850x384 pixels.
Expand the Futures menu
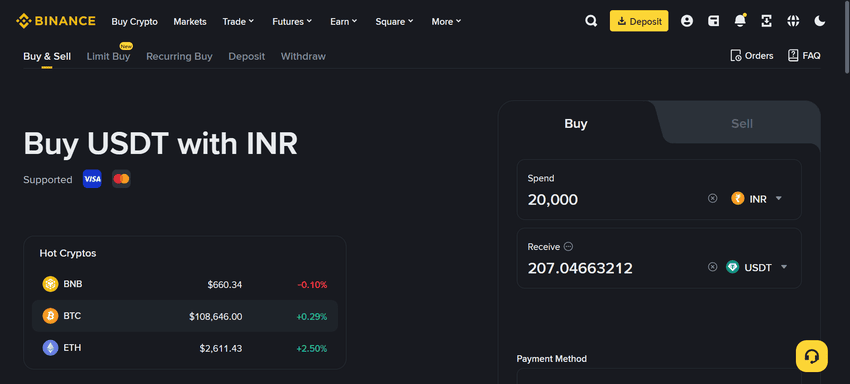tap(292, 22)
